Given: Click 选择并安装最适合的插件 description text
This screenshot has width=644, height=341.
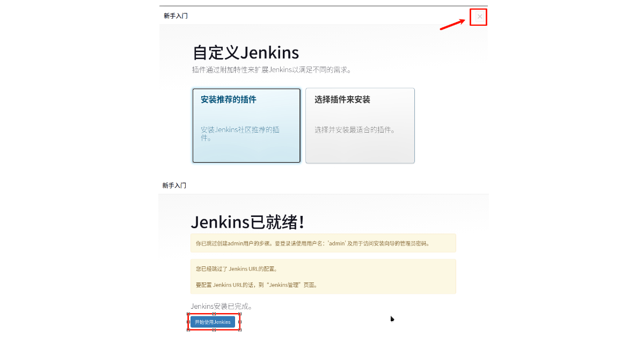Looking at the screenshot, I should 355,130.
